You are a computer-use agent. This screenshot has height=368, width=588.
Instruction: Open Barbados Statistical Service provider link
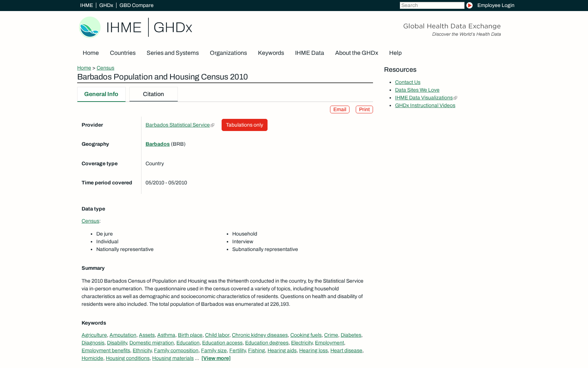pos(178,125)
